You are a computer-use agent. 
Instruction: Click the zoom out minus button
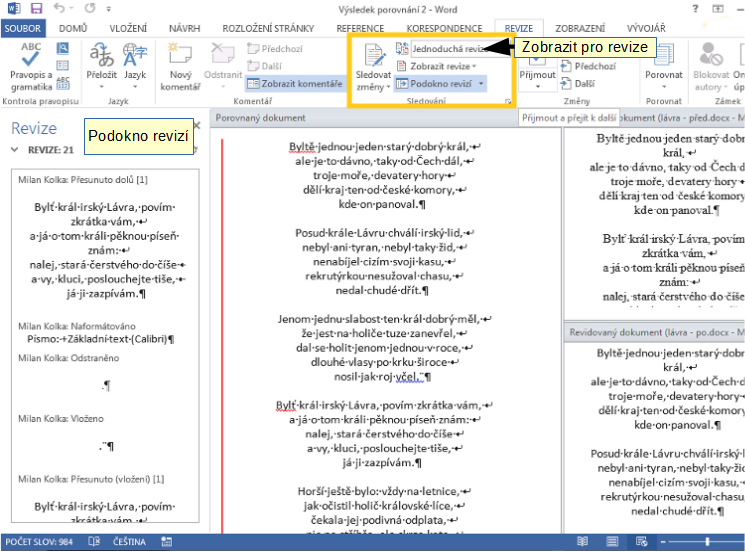tap(663, 541)
